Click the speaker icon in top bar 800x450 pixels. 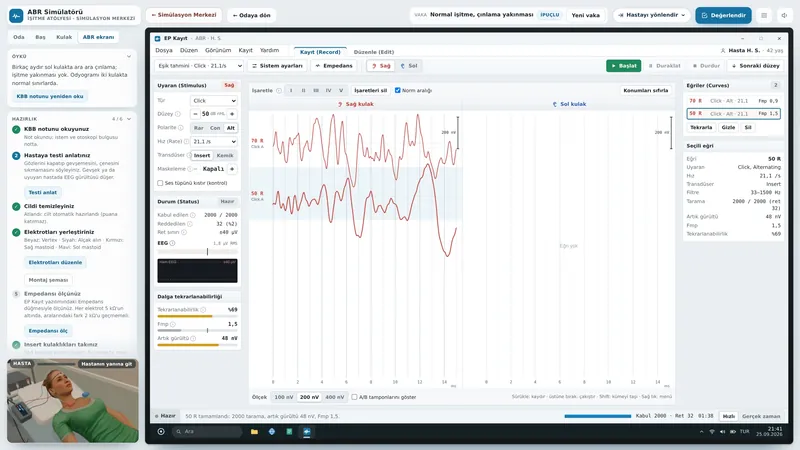click(x=784, y=15)
